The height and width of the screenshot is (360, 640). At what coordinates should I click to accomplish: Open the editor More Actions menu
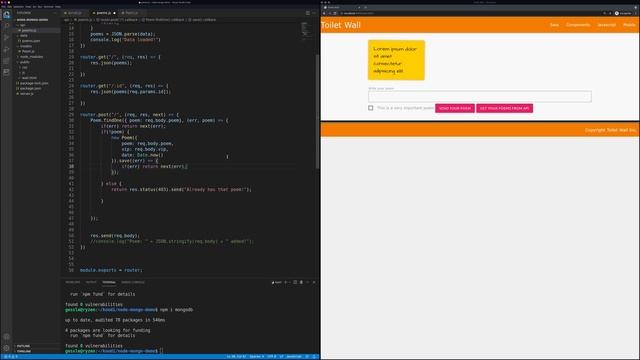tap(314, 13)
